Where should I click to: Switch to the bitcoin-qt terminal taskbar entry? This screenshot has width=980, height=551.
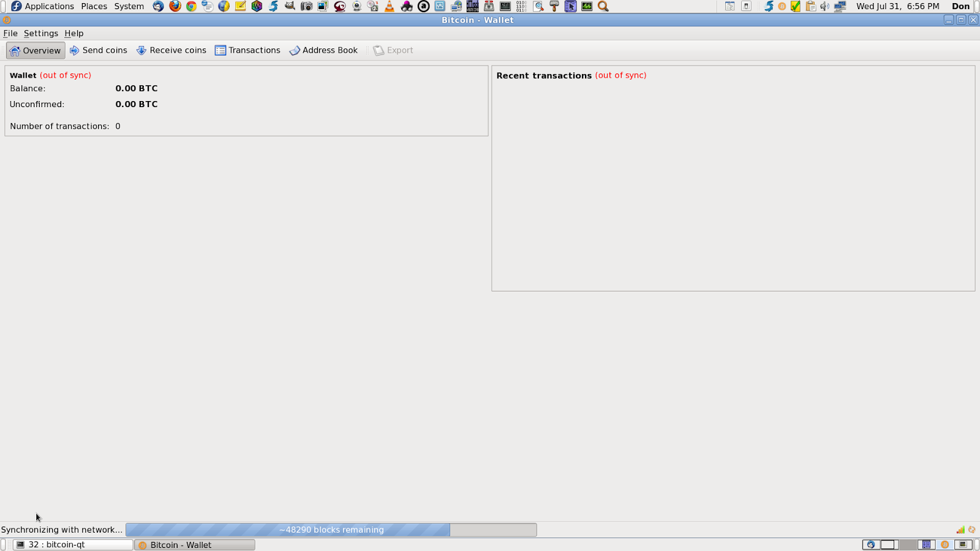coord(73,544)
